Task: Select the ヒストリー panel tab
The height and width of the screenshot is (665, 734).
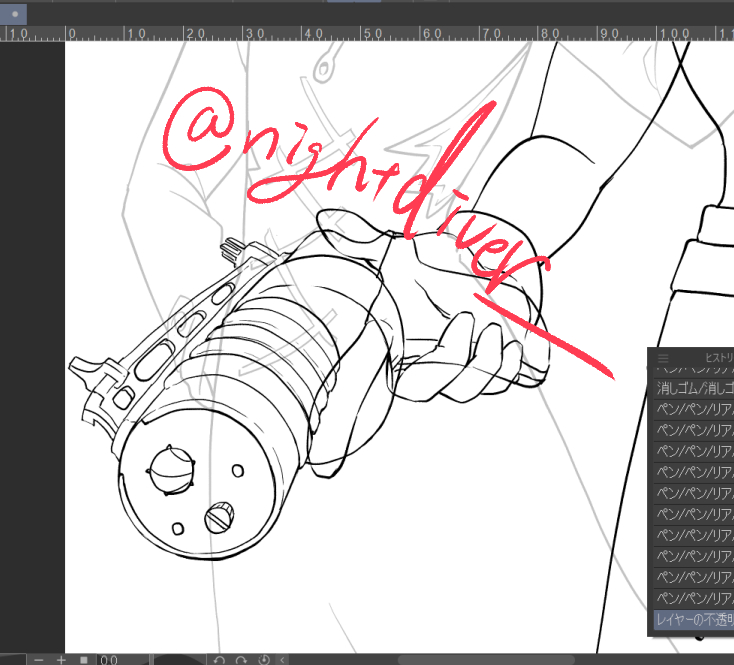Action: click(x=719, y=358)
